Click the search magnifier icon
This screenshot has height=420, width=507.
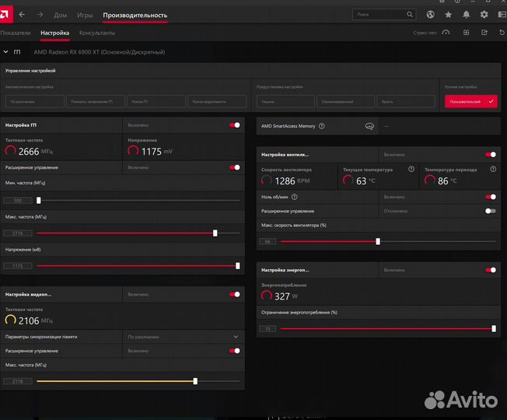point(410,14)
